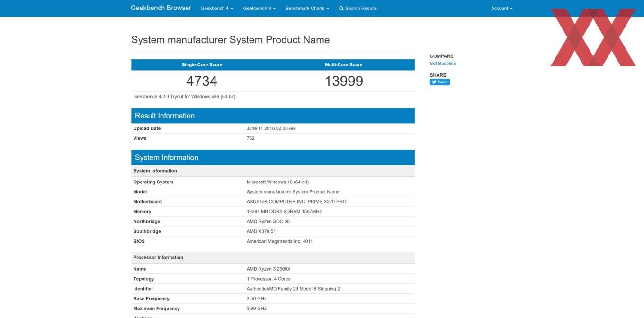The width and height of the screenshot is (644, 318).
Task: Click the Tweet share button
Action: 440,82
